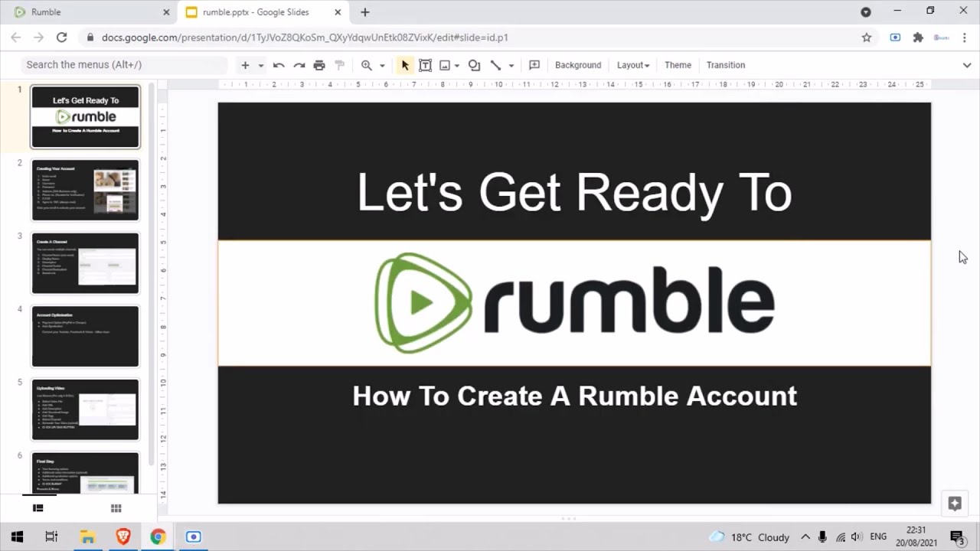Image resolution: width=980 pixels, height=551 pixels.
Task: Select the arrow cursor tool
Action: [405, 65]
